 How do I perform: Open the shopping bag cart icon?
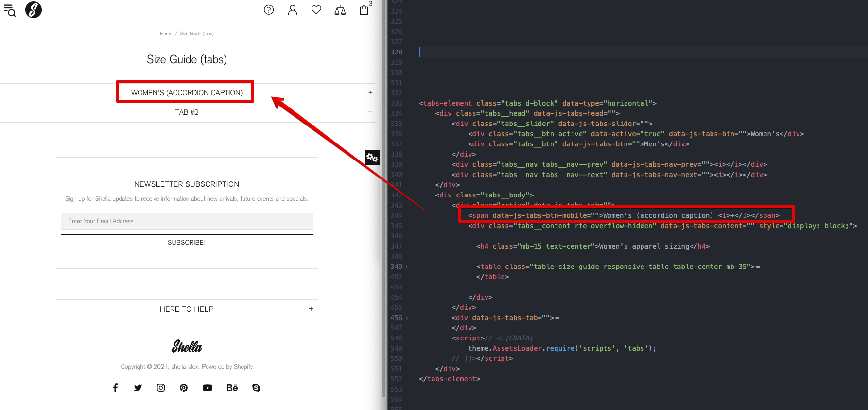pos(364,10)
